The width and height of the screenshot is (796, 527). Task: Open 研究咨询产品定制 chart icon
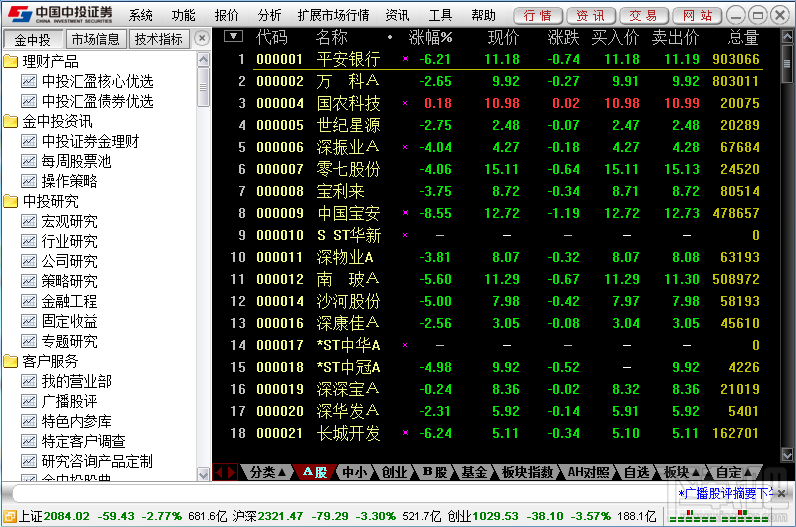[x=29, y=461]
